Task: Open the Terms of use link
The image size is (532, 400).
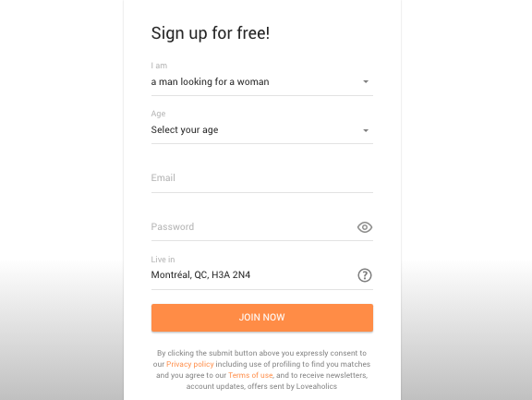Action: pos(250,375)
